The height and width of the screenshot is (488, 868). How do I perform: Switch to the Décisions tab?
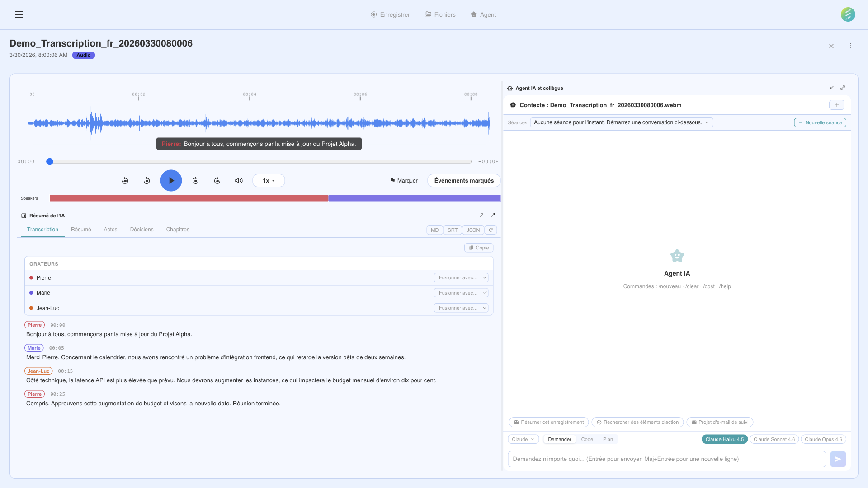click(x=142, y=230)
